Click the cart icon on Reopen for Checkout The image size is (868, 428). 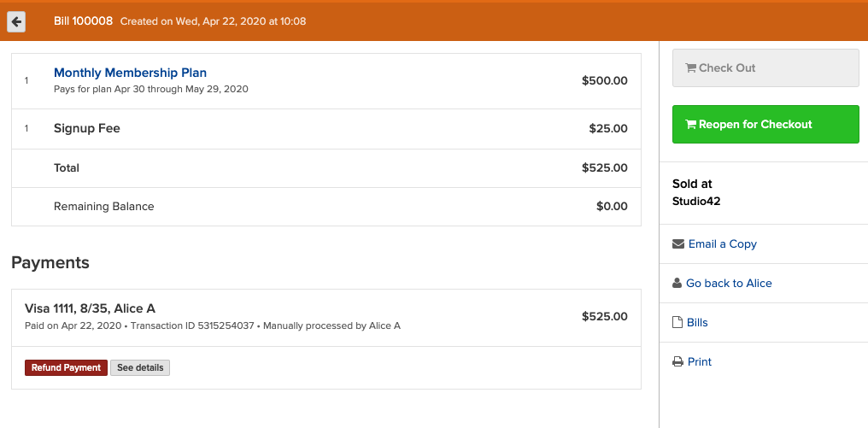pos(691,125)
